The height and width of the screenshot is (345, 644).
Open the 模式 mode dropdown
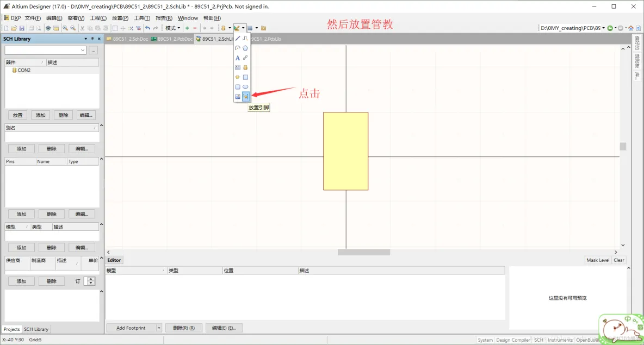172,28
